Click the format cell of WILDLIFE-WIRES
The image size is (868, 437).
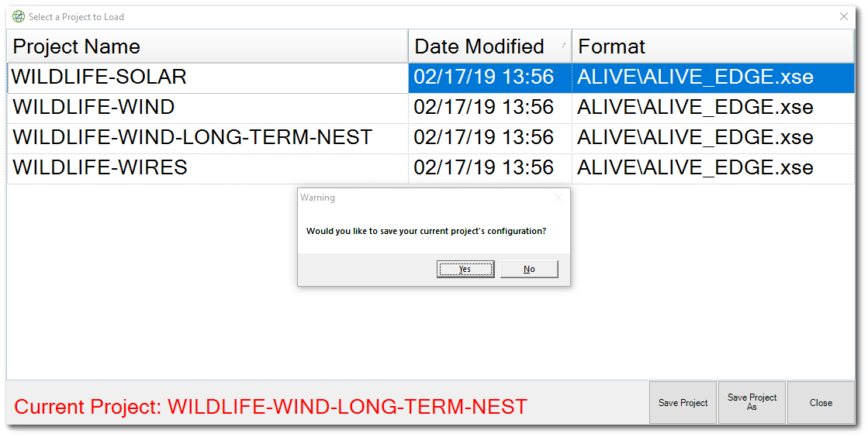[x=695, y=167]
